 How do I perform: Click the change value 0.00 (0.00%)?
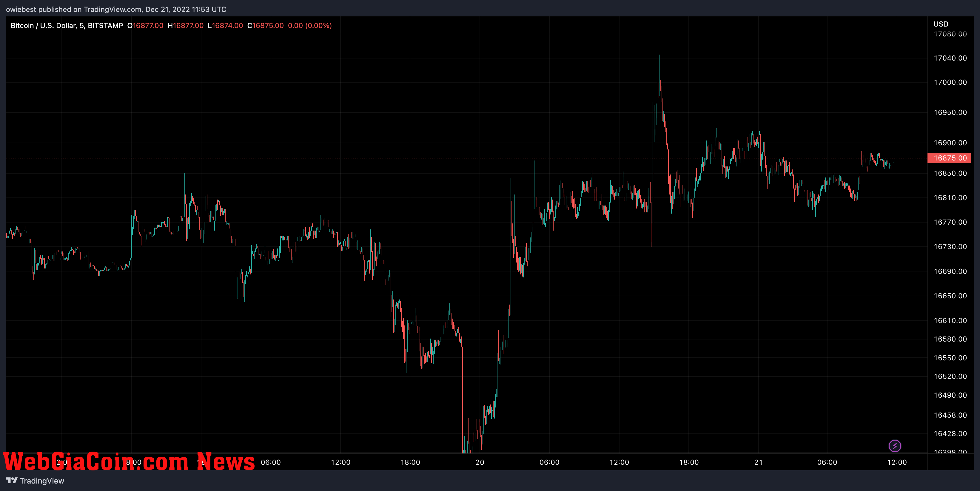310,25
